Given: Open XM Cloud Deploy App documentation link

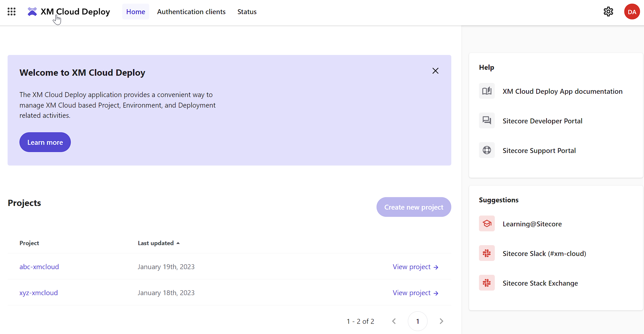Looking at the screenshot, I should point(562,91).
